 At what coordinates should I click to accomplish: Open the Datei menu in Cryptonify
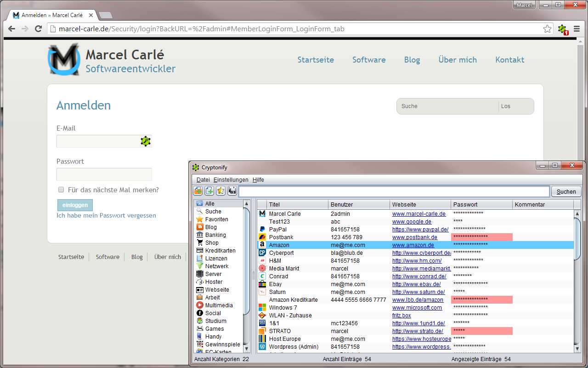(203, 180)
